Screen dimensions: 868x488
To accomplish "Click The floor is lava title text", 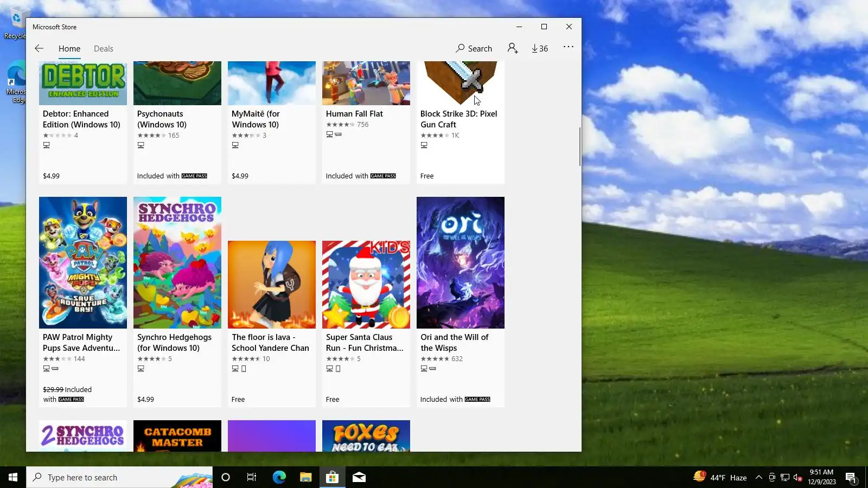I will coord(270,343).
